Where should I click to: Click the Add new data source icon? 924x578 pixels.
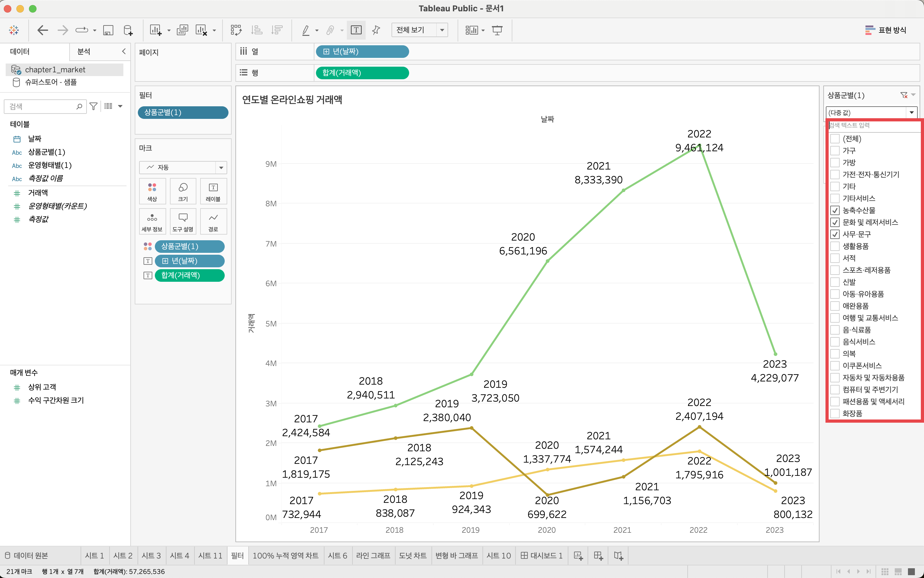[x=128, y=30]
